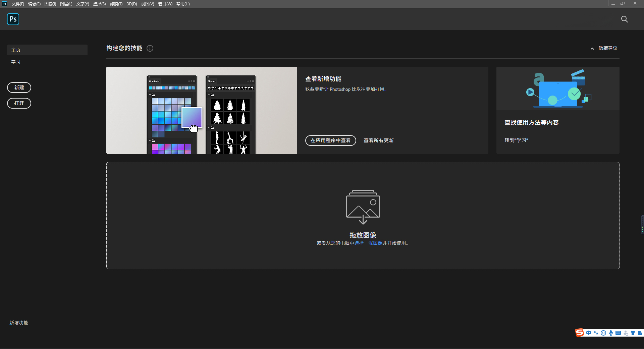Image resolution: width=644 pixels, height=349 pixels.
Task: Open the 窗口(W) menu
Action: point(165,4)
